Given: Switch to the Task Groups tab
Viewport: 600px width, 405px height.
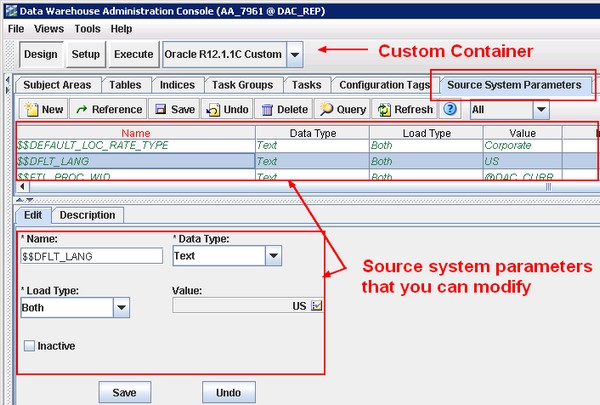Looking at the screenshot, I should point(245,85).
